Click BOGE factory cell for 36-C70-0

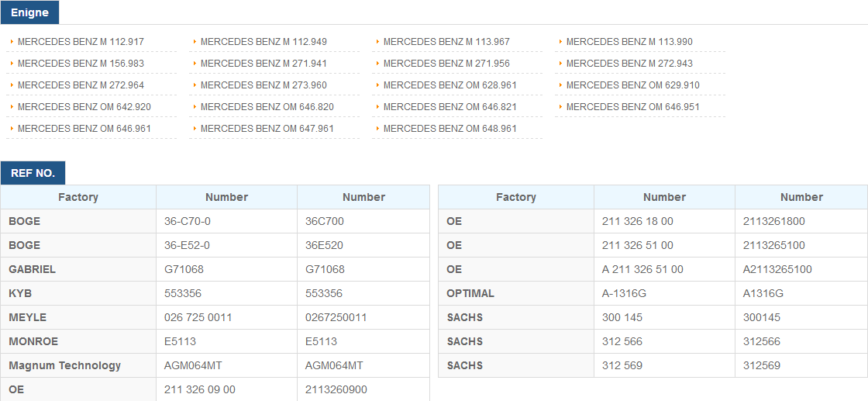(x=78, y=222)
